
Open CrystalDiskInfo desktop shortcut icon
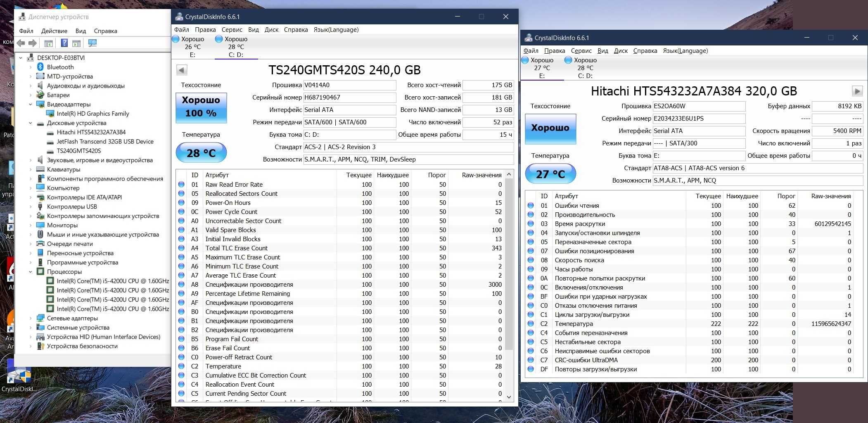click(19, 376)
